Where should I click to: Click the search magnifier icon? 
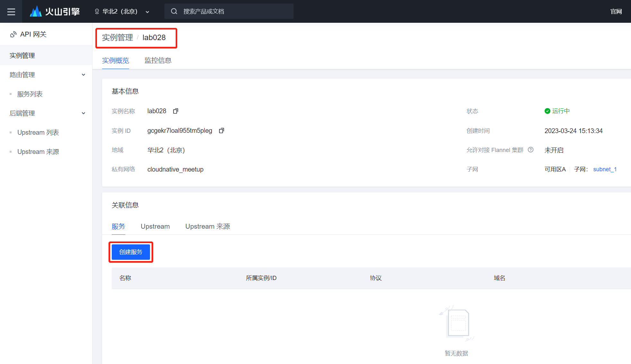pos(174,12)
